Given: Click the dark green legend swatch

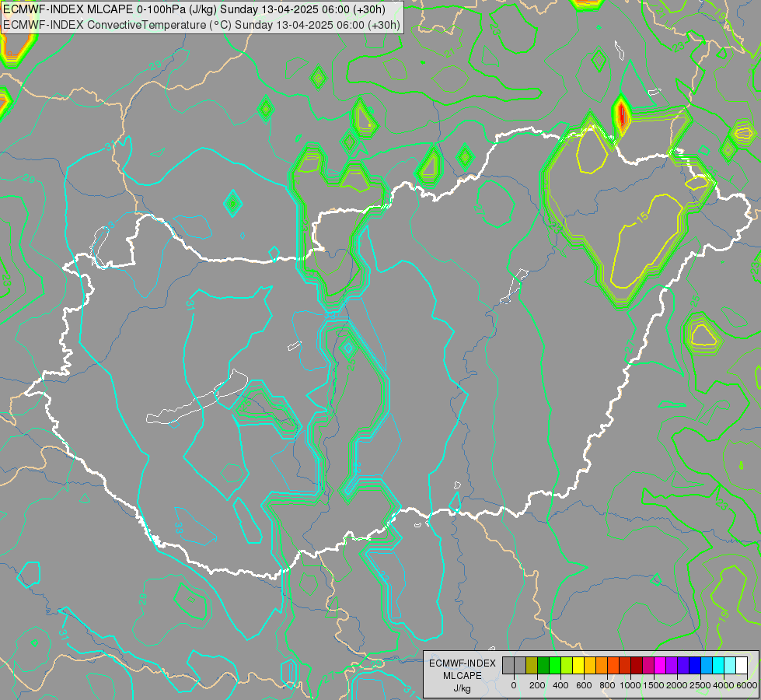Looking at the screenshot, I should (543, 666).
